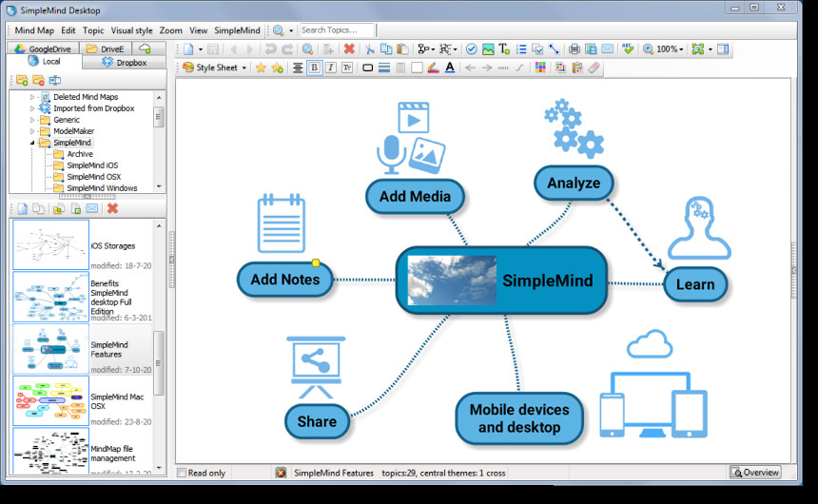Click the line color pencil swatch
The image size is (818, 504).
(x=433, y=68)
